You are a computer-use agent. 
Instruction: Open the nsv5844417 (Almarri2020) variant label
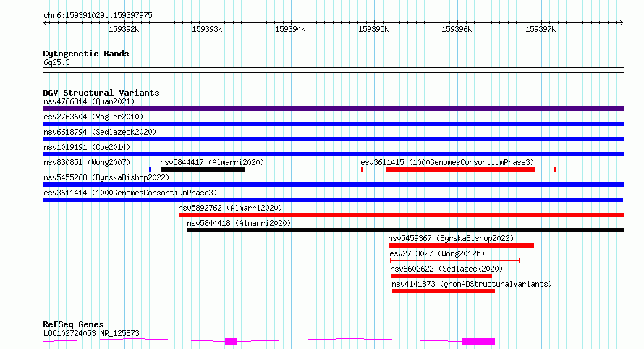[x=212, y=162]
